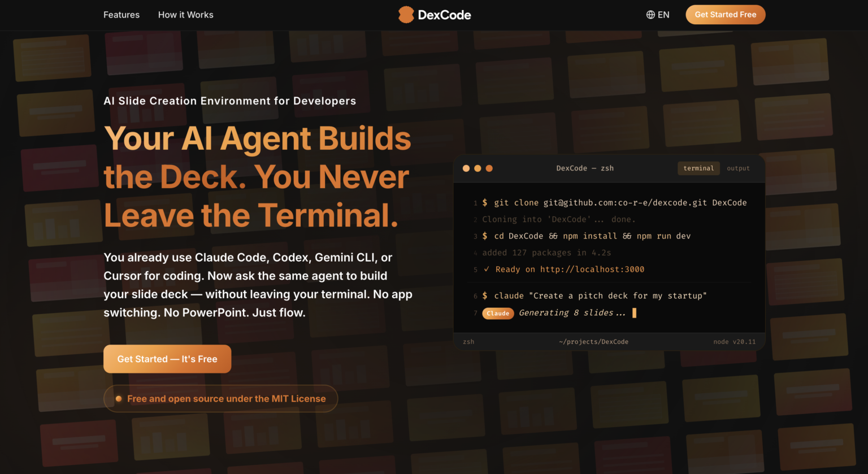The width and height of the screenshot is (868, 474).
Task: Click the blinking cursor after Generating 8 slides
Action: point(633,312)
